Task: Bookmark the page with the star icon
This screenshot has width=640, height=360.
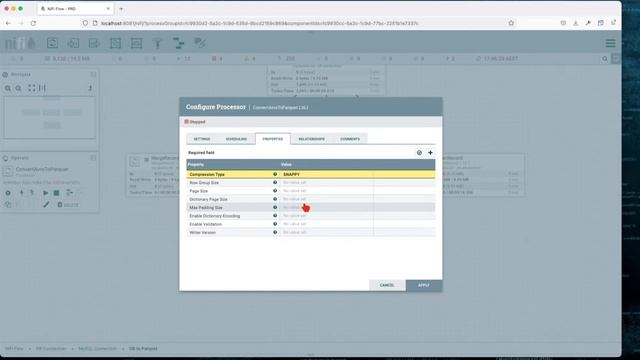Action: [x=511, y=23]
